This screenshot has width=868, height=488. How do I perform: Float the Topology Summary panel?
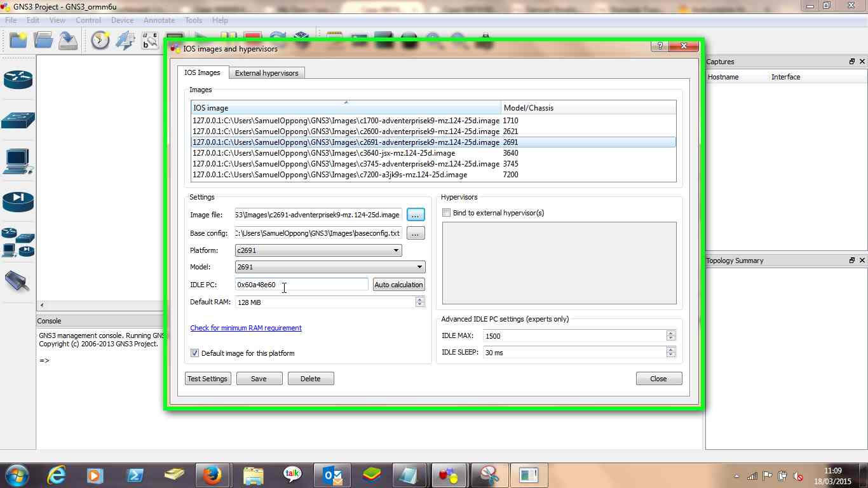coord(852,261)
